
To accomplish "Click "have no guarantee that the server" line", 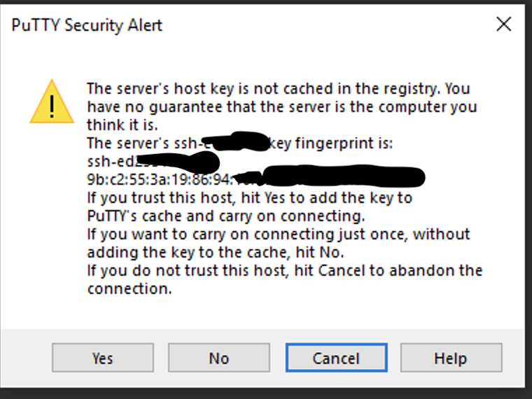I will click(x=281, y=107).
